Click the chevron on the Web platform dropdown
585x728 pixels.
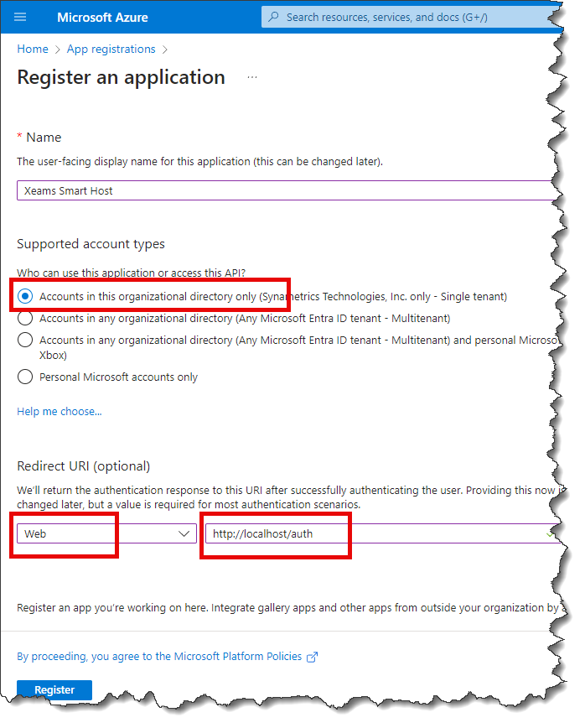(185, 533)
